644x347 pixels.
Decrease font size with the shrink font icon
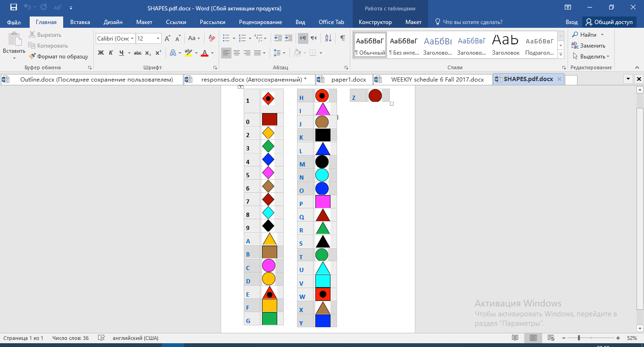pos(178,39)
